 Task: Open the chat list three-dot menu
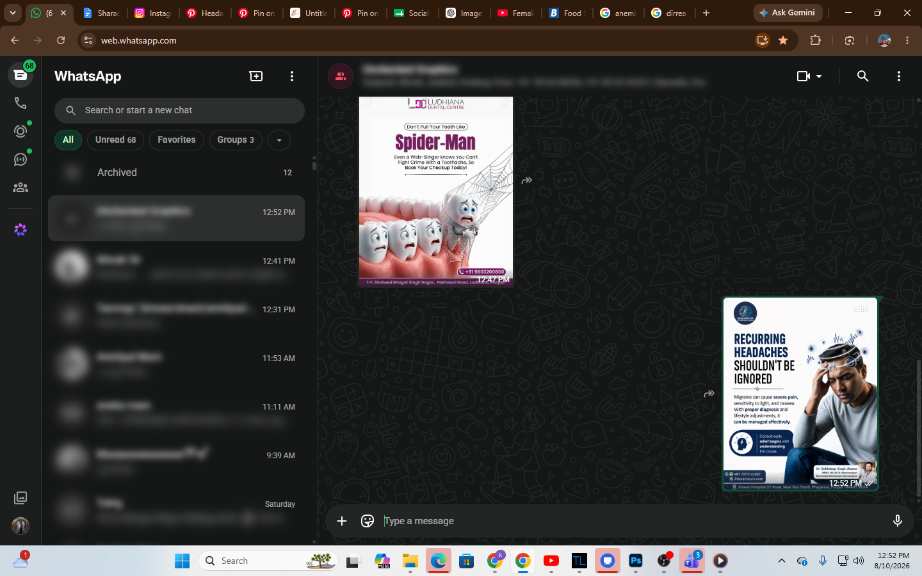292,76
